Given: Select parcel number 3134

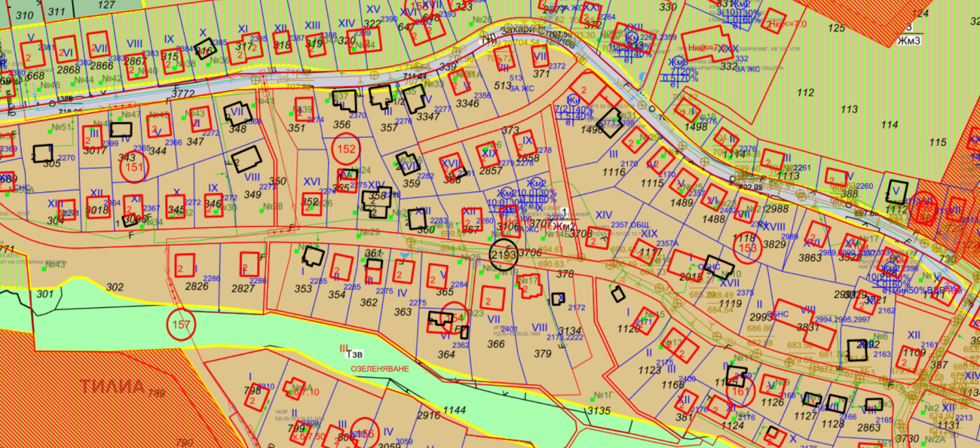Looking at the screenshot, I should coord(570,331).
